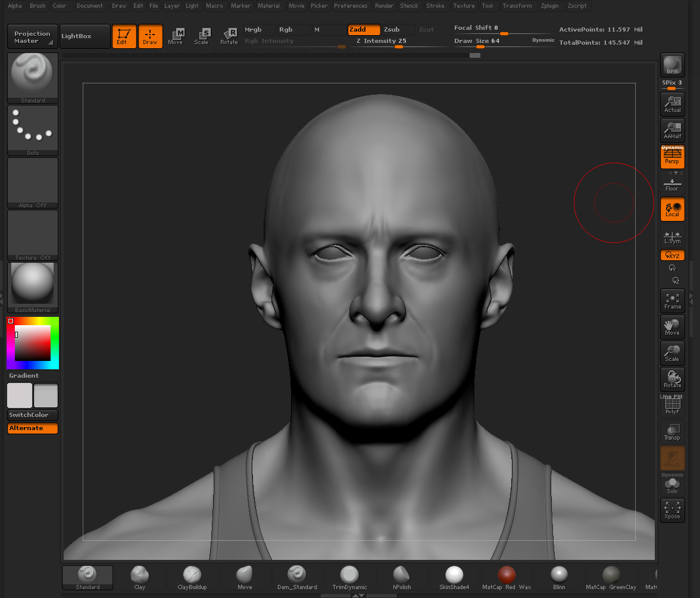Toggle Draw mode
Viewport: 700px width, 598px height.
click(x=151, y=36)
